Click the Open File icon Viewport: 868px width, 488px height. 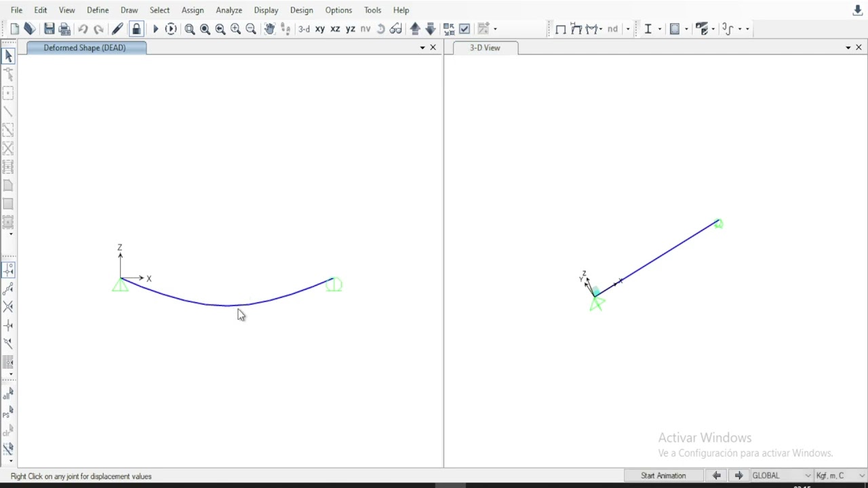(x=29, y=28)
